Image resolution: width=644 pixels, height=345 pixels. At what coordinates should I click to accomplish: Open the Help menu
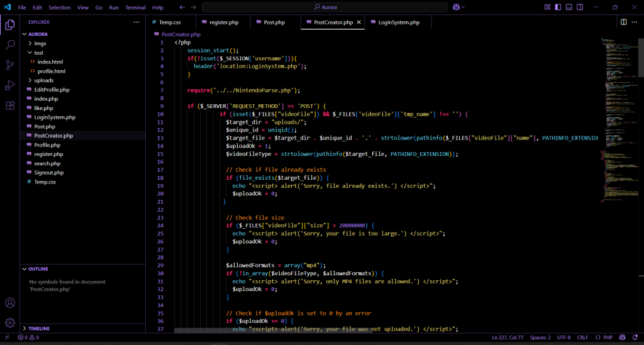coord(158,8)
